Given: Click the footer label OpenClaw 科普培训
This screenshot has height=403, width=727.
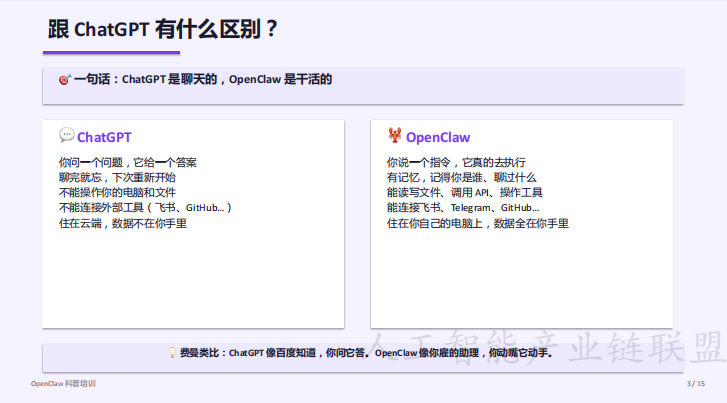Looking at the screenshot, I should click(x=63, y=384).
